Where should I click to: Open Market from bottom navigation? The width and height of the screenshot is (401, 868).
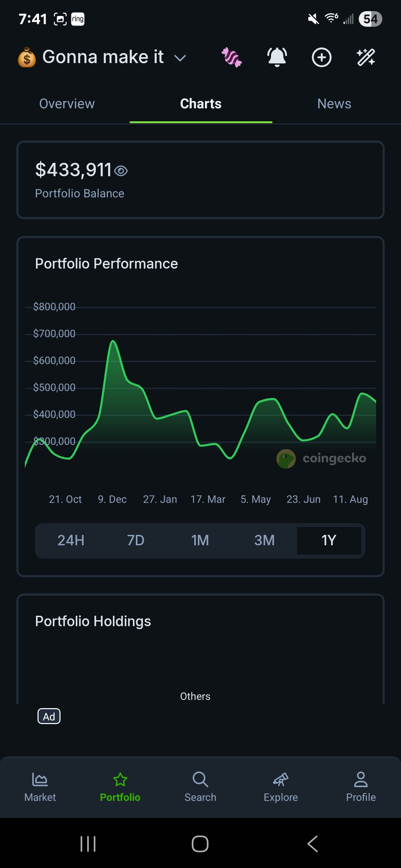coord(40,787)
